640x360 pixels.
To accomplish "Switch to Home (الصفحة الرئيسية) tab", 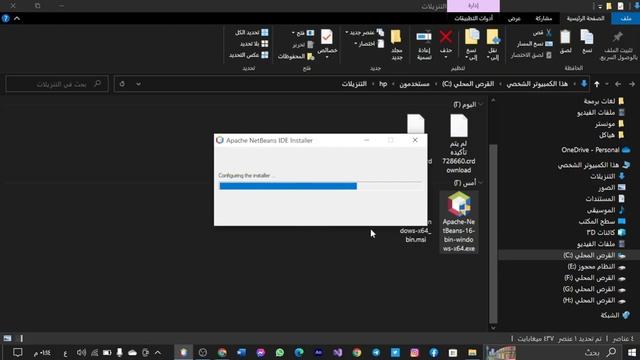I will [585, 18].
